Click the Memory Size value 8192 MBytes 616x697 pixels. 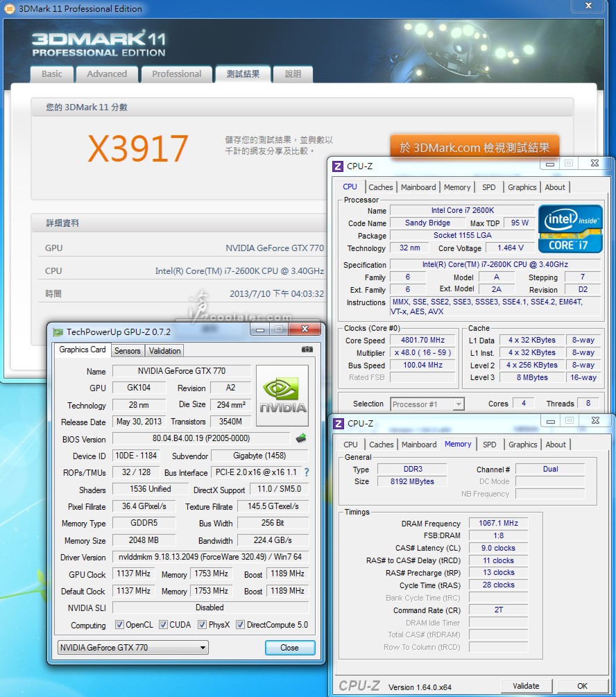(x=412, y=481)
